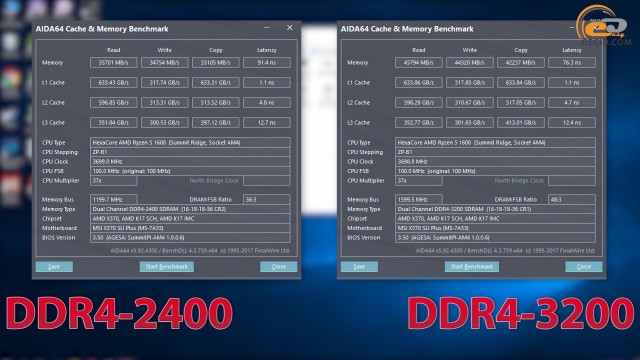Select L1 cache write 317.85 GB/s
Image resolution: width=640 pixels, height=360 pixels.
pos(470,82)
